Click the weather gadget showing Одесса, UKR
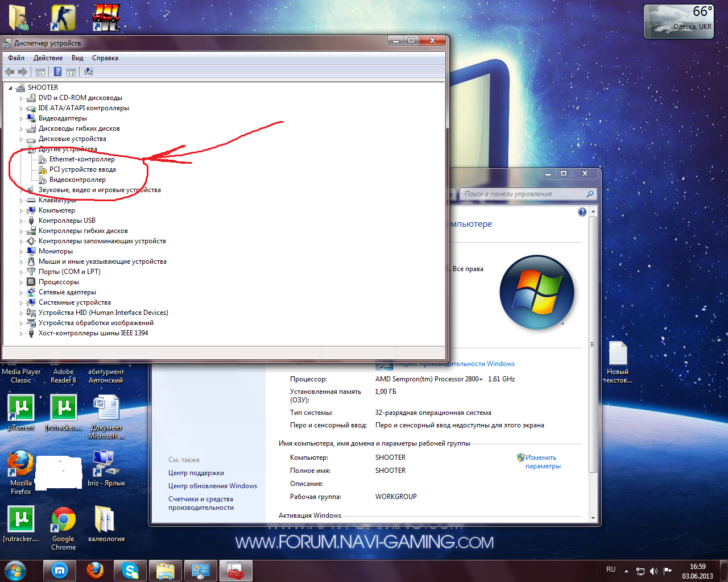The height and width of the screenshot is (582, 728). [x=678, y=22]
